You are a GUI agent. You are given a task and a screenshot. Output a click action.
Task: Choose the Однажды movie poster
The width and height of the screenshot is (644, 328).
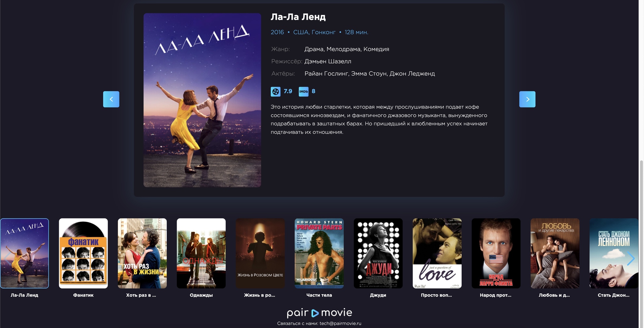201,253
